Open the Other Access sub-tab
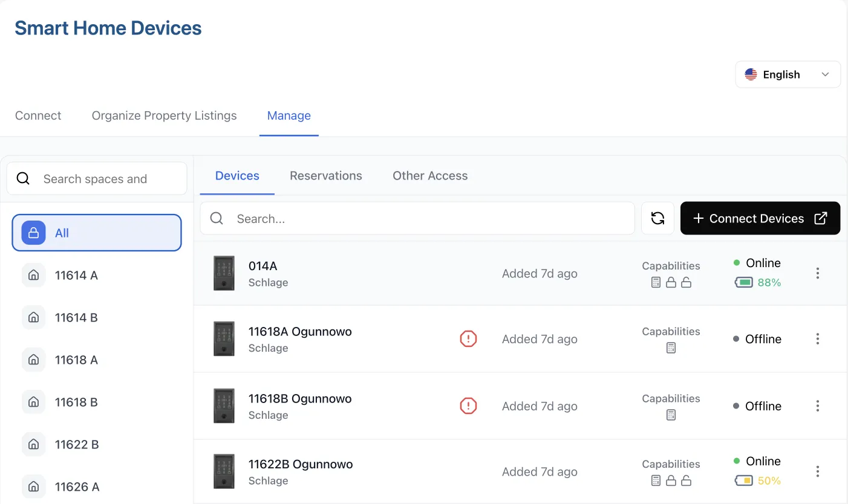 click(430, 176)
